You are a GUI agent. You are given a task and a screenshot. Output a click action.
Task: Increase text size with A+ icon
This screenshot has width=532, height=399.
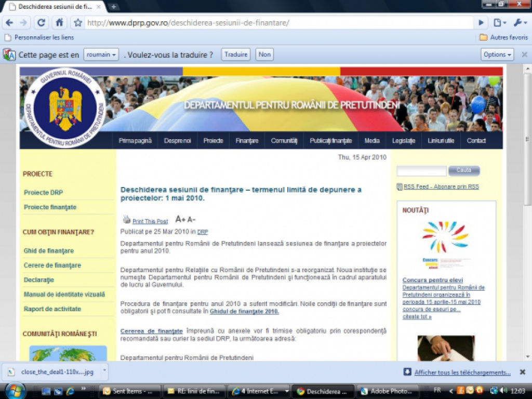pos(180,219)
